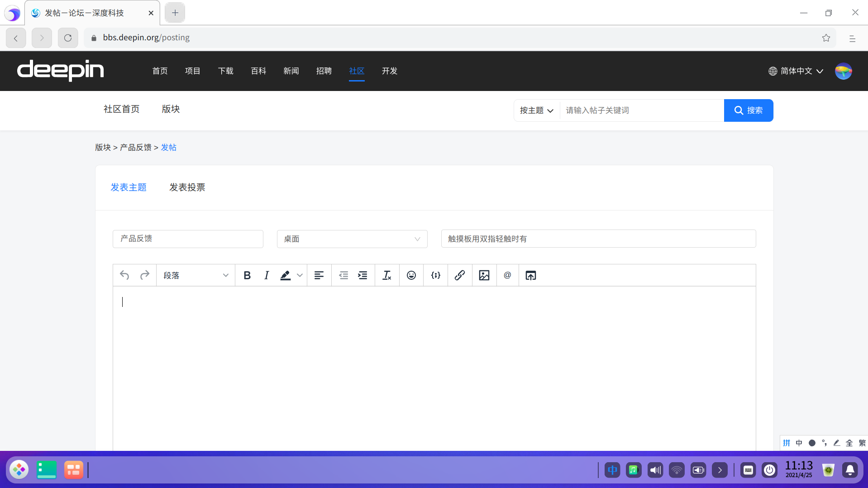Open the highlight color dropdown arrow
The image size is (868, 488).
click(x=300, y=275)
